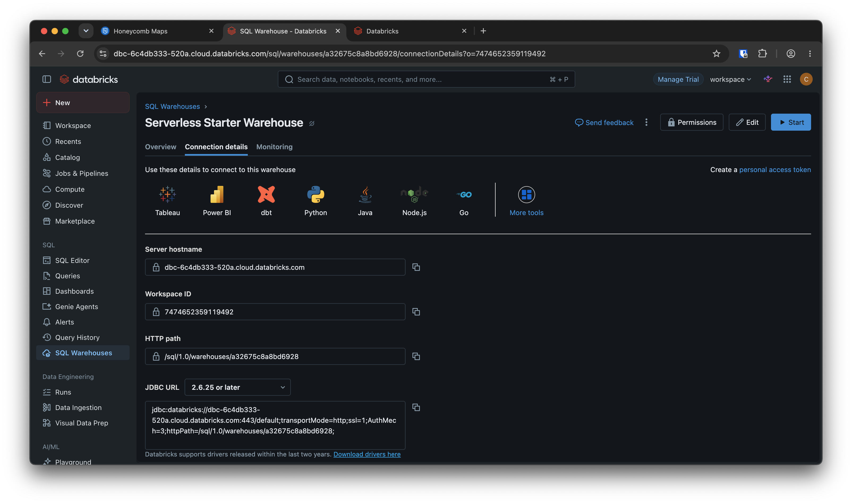The width and height of the screenshot is (852, 504).
Task: Open Python connection instructions
Action: coord(316,201)
